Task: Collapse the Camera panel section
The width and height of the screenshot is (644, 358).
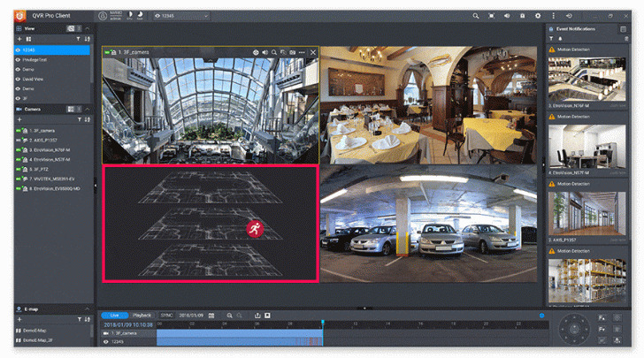Action: tap(87, 109)
